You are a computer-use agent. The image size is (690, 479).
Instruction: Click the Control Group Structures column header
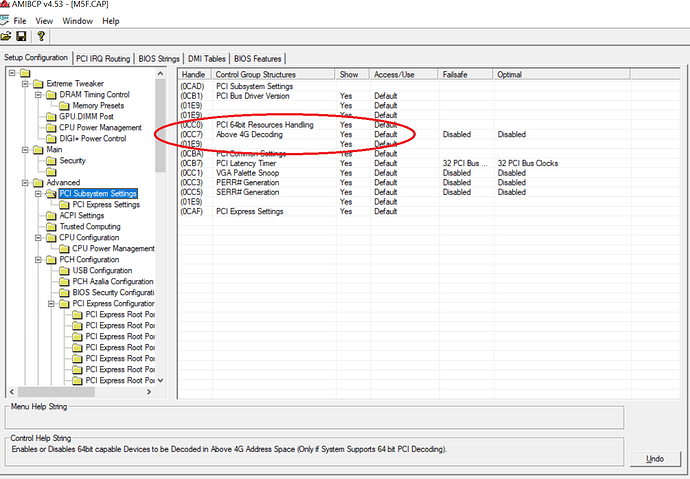[x=273, y=74]
